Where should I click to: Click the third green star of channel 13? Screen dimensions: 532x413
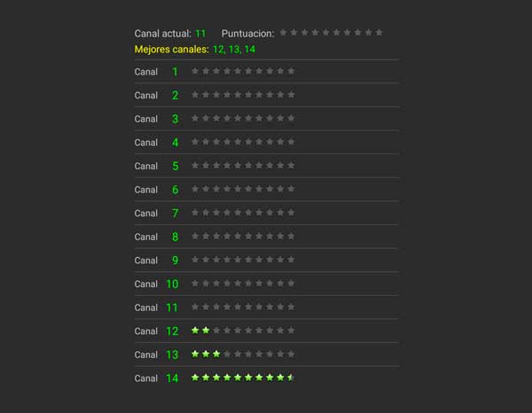tap(216, 354)
